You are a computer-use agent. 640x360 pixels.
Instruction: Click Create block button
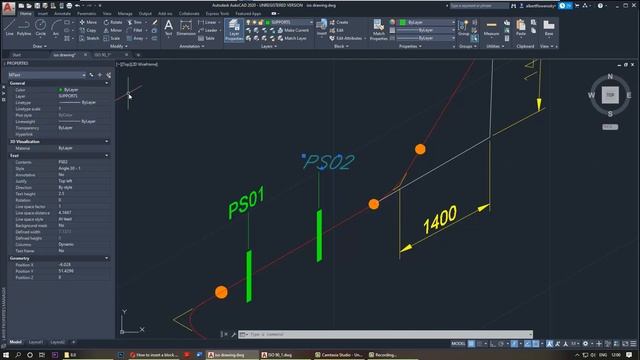339,22
